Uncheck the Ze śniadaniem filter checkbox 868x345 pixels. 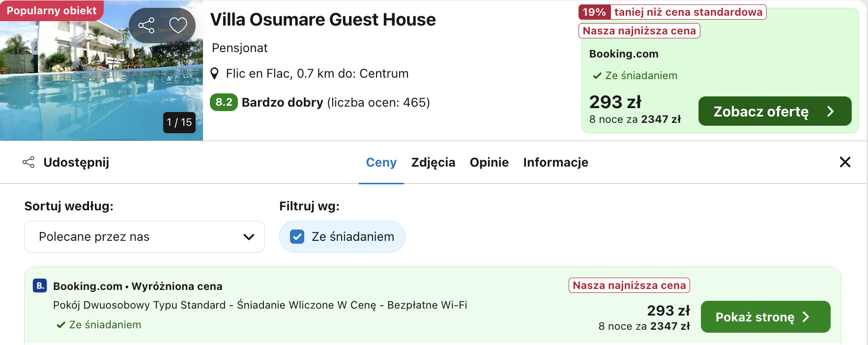(297, 237)
